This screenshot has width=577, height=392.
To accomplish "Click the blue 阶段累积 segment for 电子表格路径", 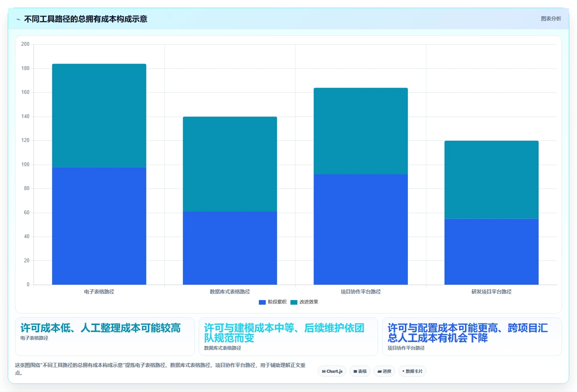I will (x=99, y=226).
